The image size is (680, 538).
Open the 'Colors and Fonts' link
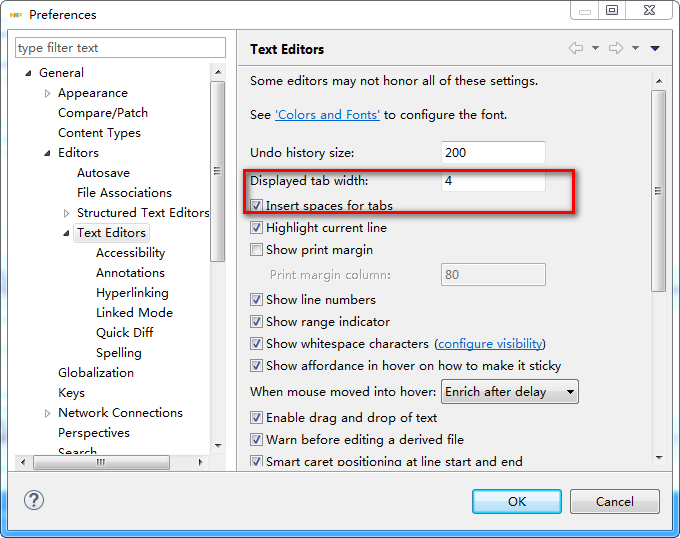click(x=327, y=115)
